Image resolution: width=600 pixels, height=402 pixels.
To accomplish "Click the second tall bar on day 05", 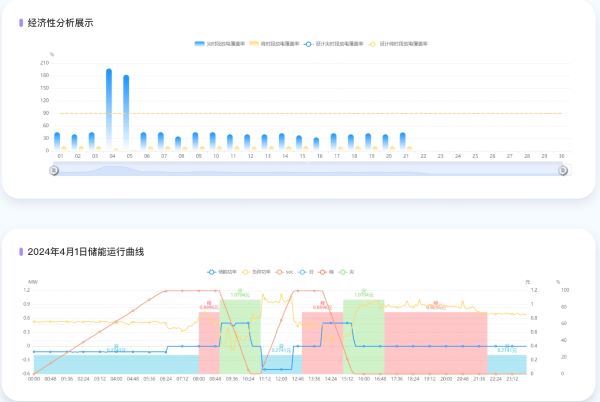I will [x=126, y=113].
